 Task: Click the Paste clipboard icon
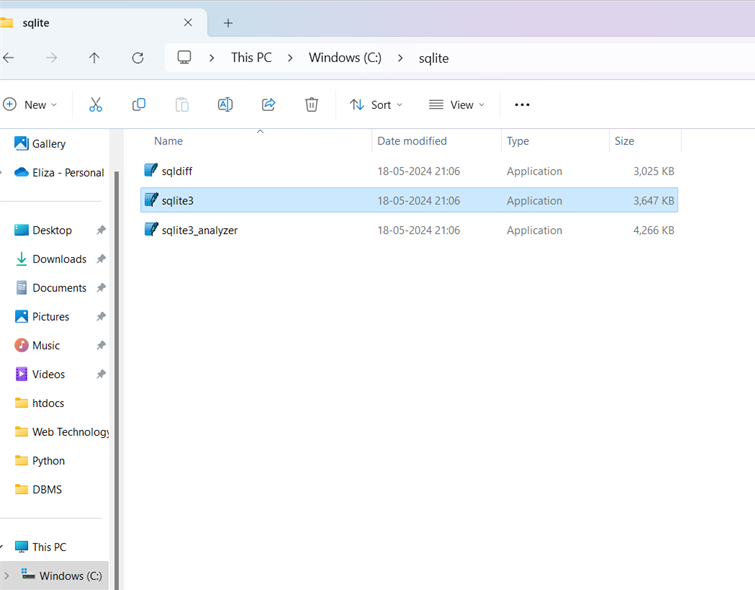click(x=182, y=105)
